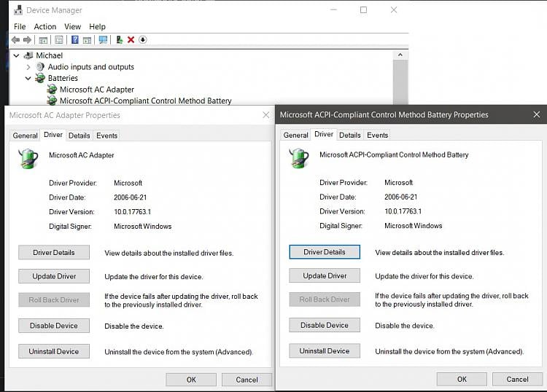
Task: Select the Microsoft AC Adapter tree entry
Action: point(97,90)
